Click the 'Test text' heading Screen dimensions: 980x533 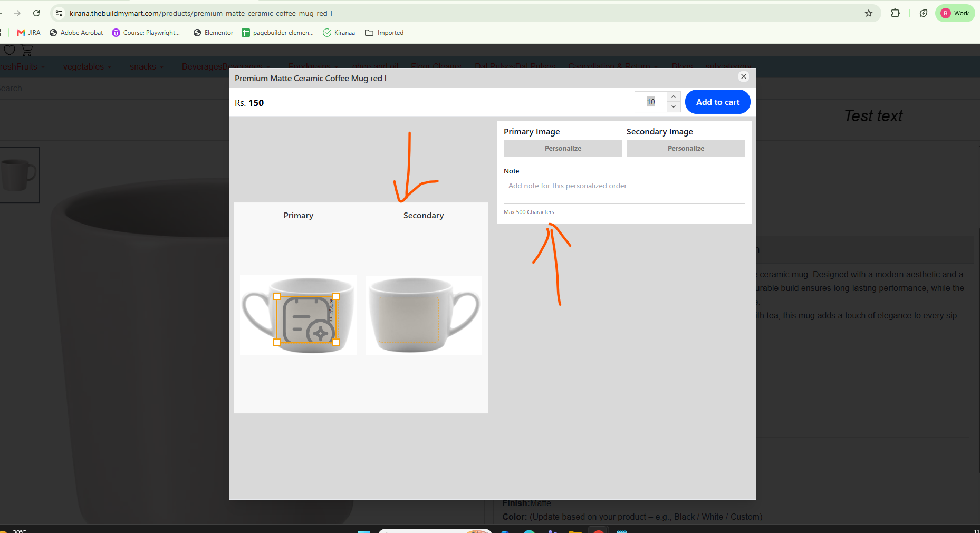click(873, 116)
